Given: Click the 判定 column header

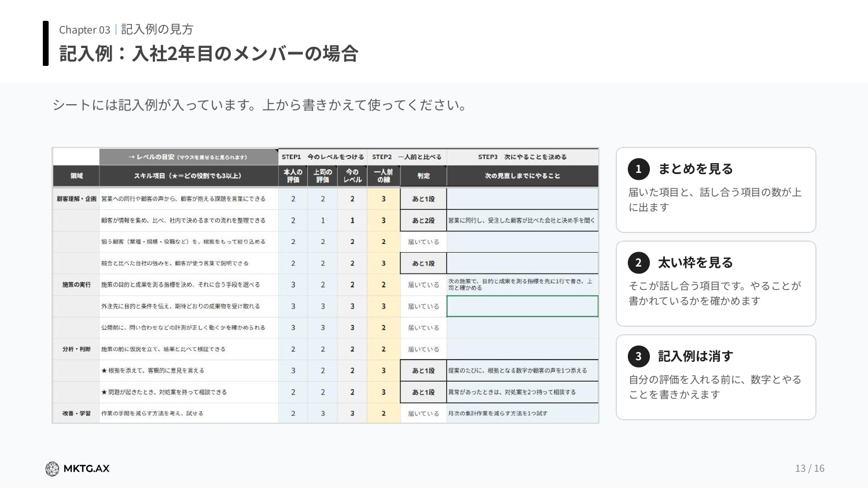Looking at the screenshot, I should 424,176.
